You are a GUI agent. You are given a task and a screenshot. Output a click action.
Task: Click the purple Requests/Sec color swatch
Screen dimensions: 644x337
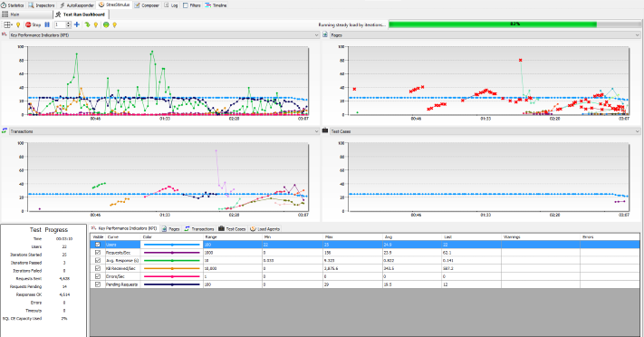click(x=172, y=253)
